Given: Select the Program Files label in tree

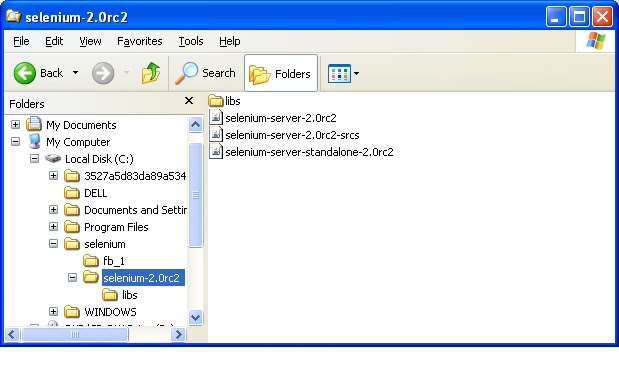Looking at the screenshot, I should [x=116, y=227].
